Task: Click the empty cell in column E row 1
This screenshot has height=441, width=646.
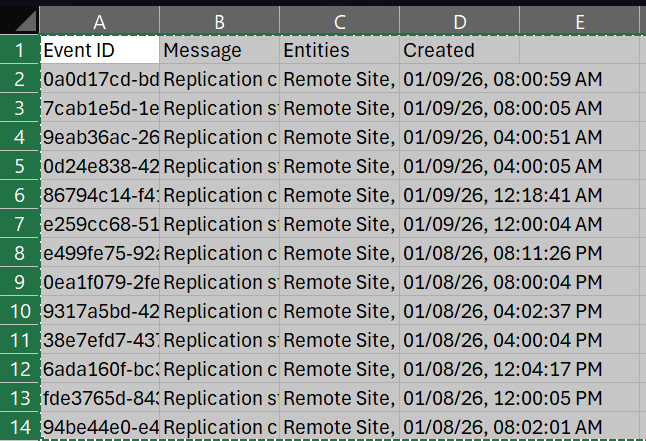Action: tap(580, 50)
